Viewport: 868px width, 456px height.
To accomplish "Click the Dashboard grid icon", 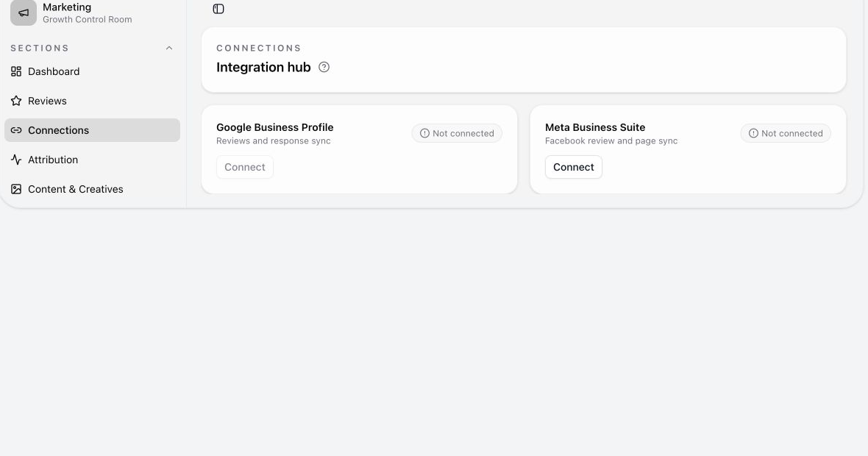I will tap(16, 71).
